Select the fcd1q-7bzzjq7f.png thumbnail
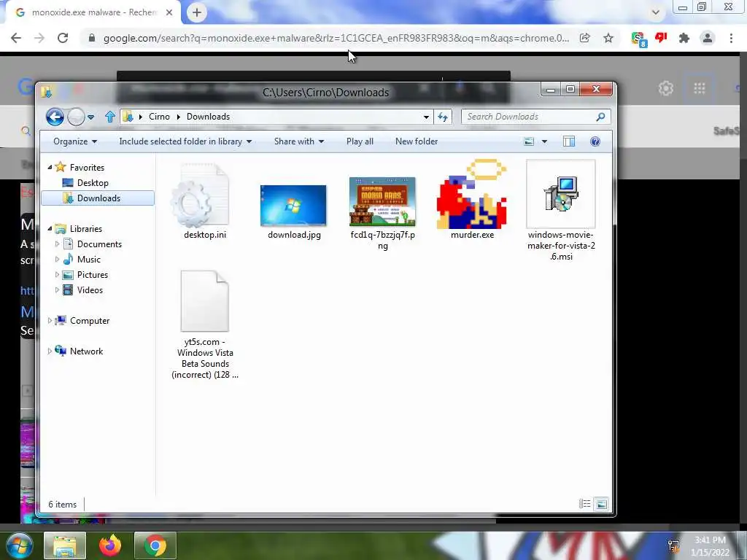 [x=382, y=201]
